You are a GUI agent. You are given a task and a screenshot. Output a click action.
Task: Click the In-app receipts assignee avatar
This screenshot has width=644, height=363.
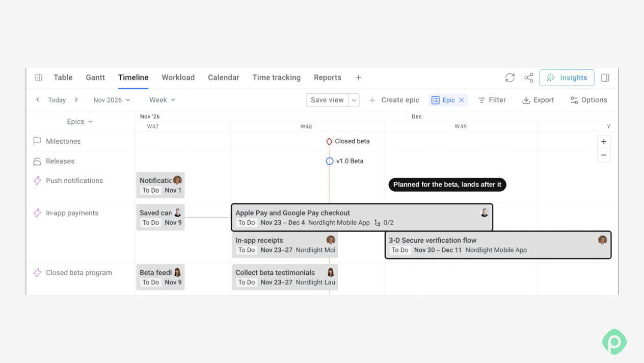[331, 240]
